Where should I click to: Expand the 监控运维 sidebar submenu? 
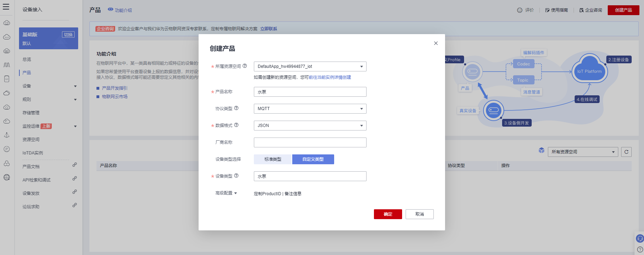[75, 126]
